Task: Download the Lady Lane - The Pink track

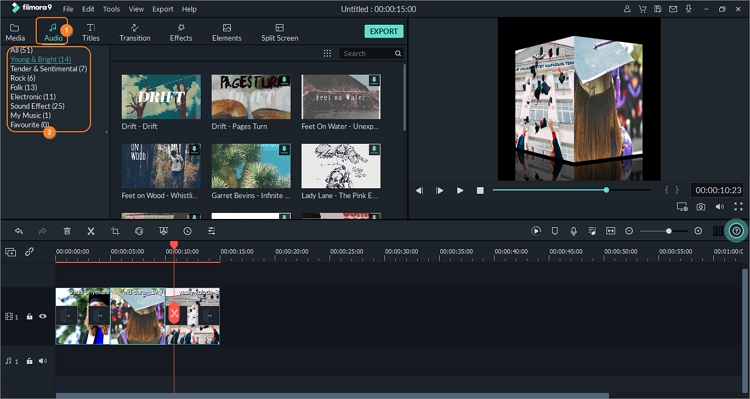Action: [375, 149]
